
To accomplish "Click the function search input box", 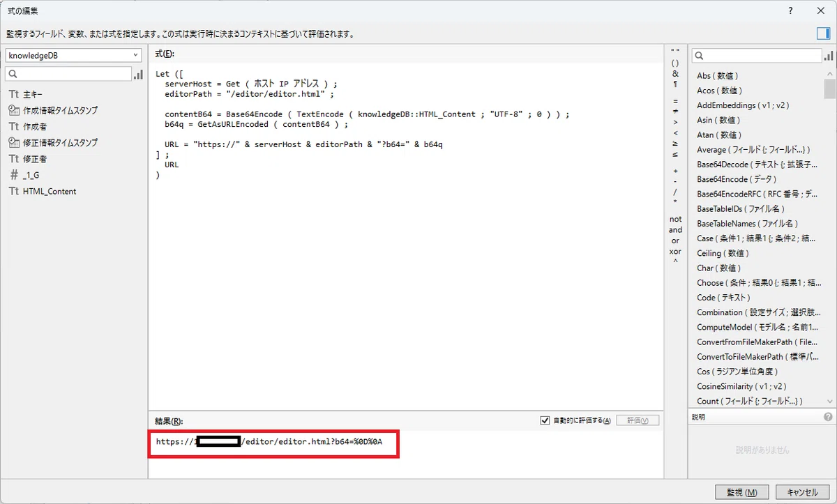I will point(757,56).
